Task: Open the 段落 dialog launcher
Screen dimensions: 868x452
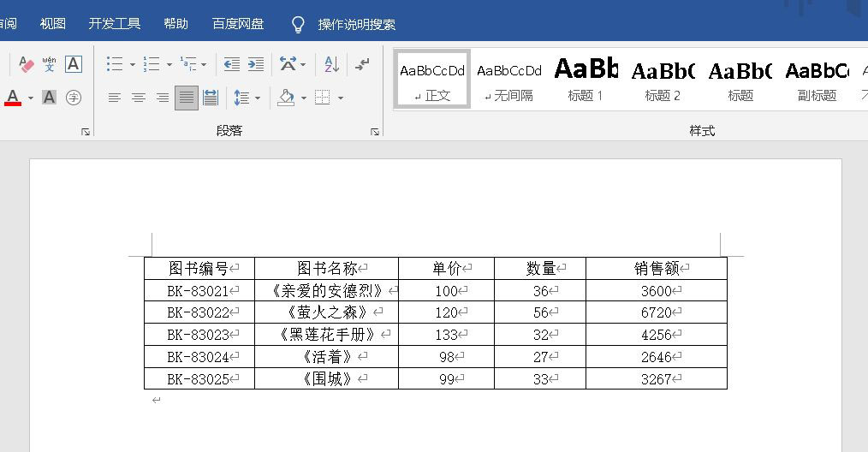Action: click(x=375, y=131)
